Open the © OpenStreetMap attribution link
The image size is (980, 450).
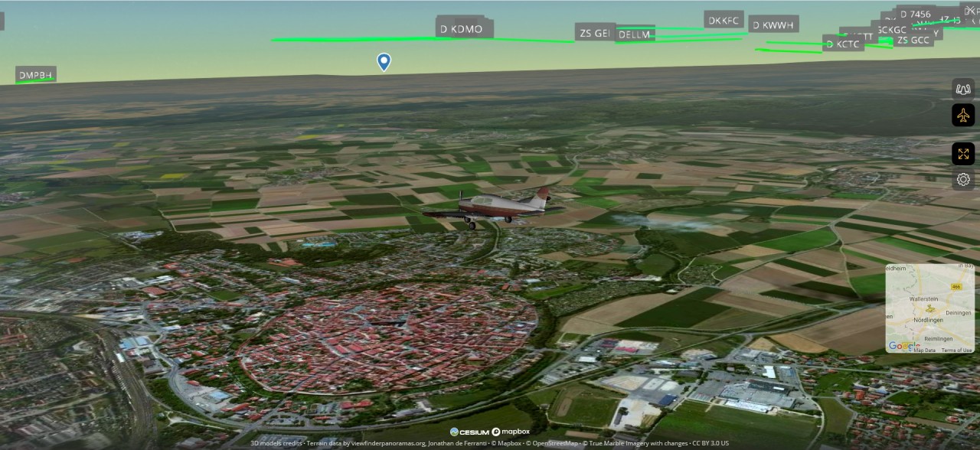point(551,443)
